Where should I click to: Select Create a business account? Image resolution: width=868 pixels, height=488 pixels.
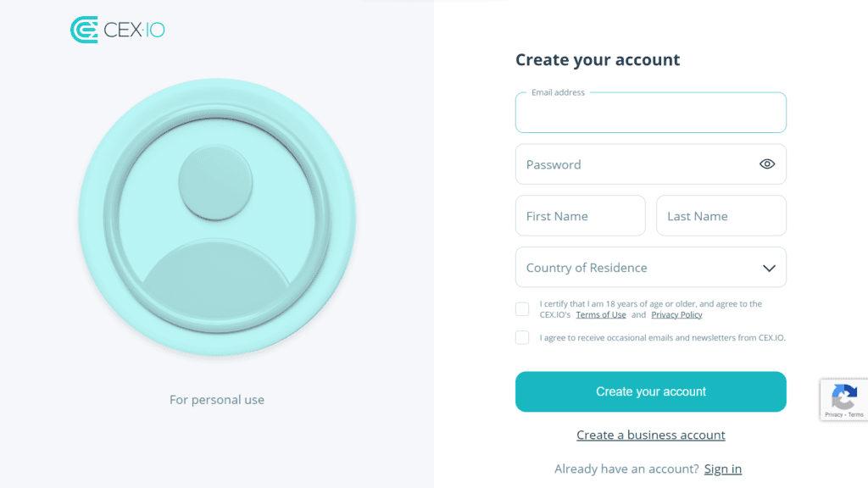click(650, 435)
